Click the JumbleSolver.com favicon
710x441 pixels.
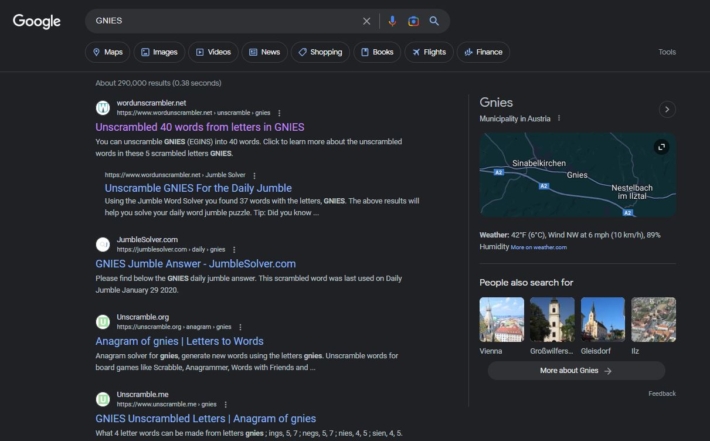pos(103,244)
